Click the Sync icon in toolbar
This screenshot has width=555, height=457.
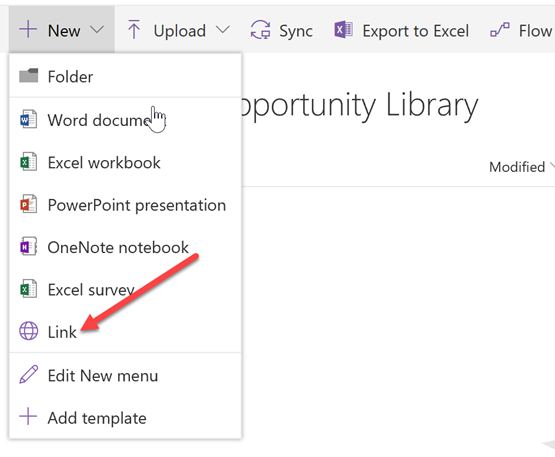coord(261,30)
